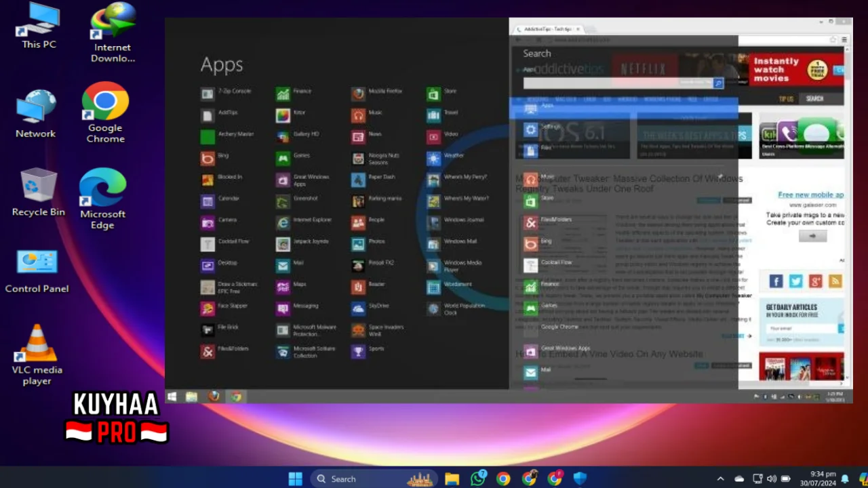Open Messaging app in the Apps list
The height and width of the screenshot is (488, 868).
tap(298, 307)
